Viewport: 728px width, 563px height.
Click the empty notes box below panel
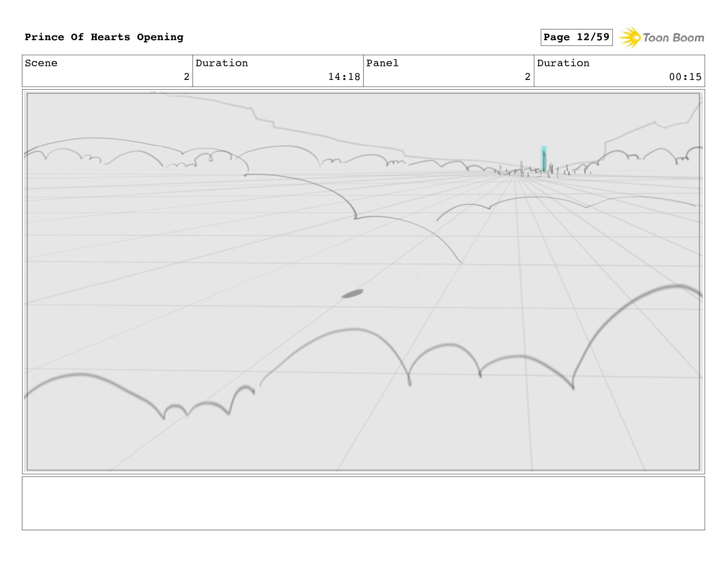[x=363, y=503]
